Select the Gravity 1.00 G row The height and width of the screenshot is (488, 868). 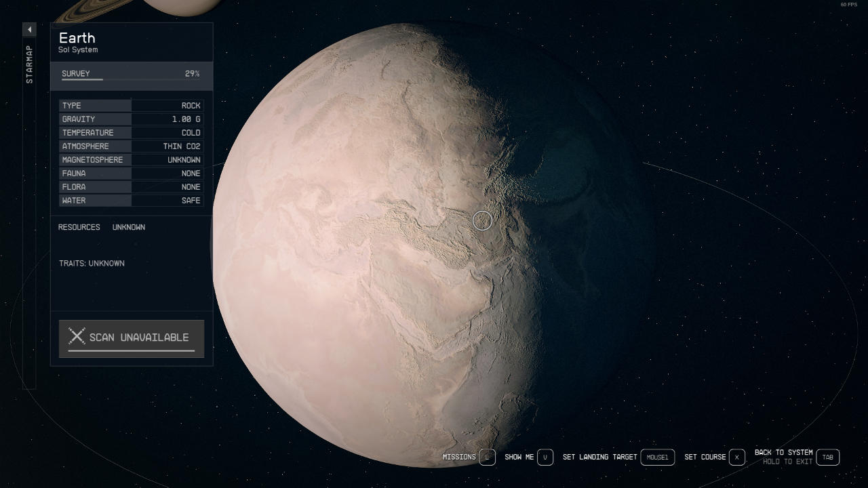(x=131, y=119)
